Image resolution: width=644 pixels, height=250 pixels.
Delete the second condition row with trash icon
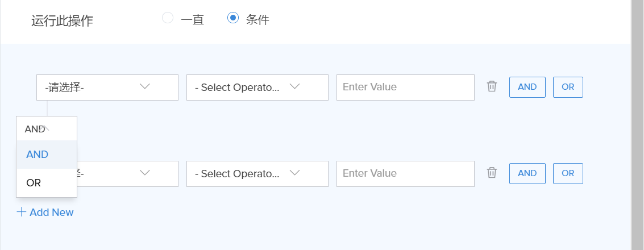tap(492, 173)
